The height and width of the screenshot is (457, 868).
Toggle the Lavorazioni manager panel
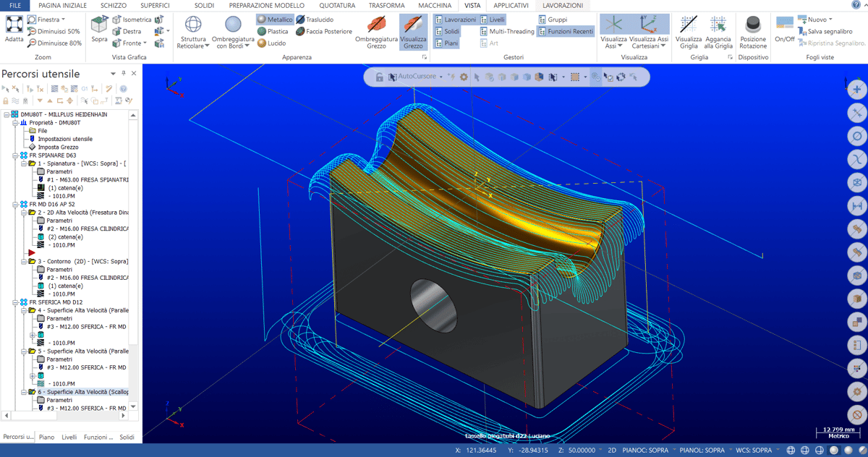(x=456, y=20)
